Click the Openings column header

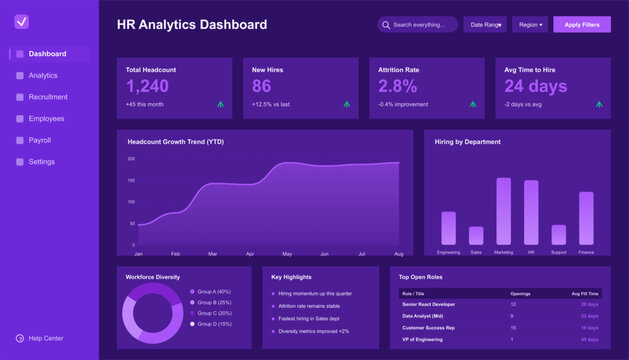520,294
